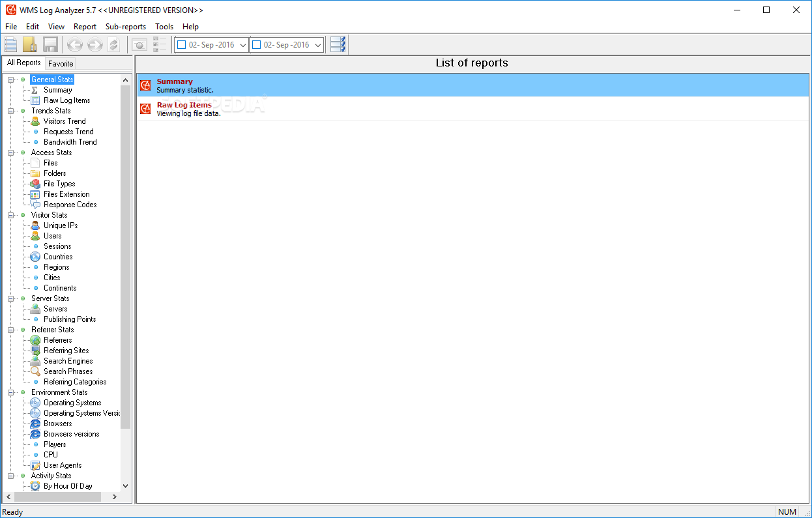The width and height of the screenshot is (812, 518).
Task: Select Bandwidth Trend in the tree
Action: point(70,142)
